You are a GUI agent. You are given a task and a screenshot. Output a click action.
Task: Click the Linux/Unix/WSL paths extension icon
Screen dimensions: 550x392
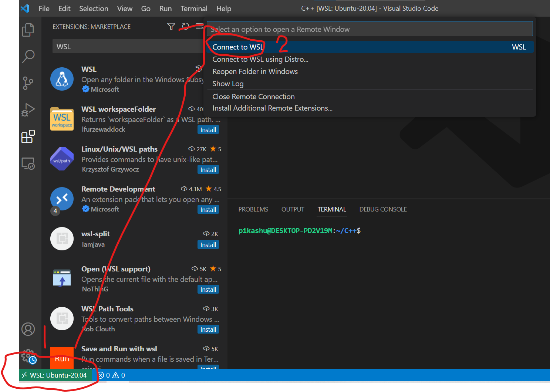[62, 159]
